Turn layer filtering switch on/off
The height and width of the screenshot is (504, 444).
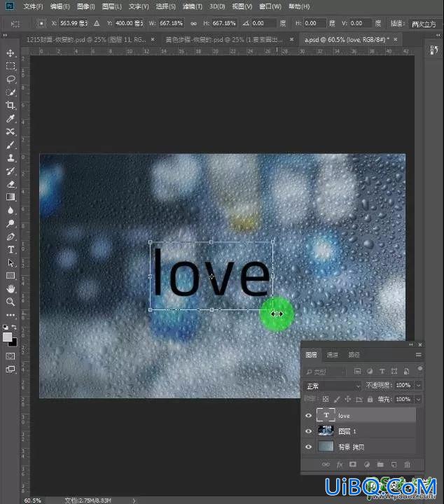click(419, 369)
